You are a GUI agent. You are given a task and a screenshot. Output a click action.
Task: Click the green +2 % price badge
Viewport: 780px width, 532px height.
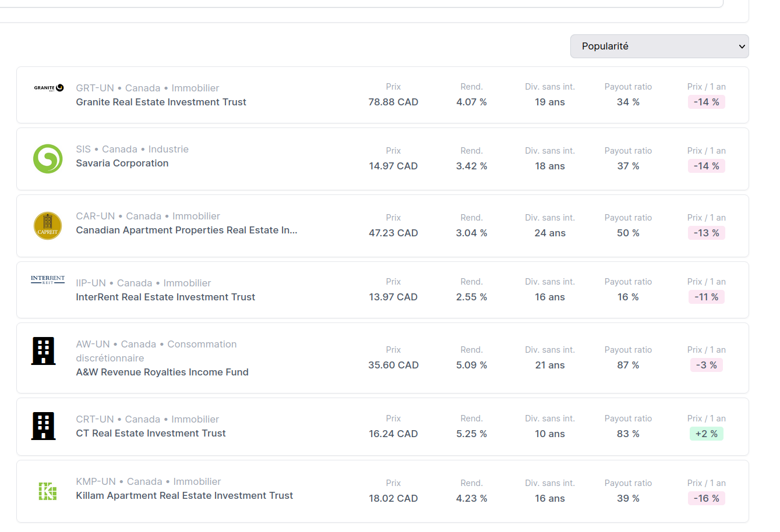[x=706, y=434]
